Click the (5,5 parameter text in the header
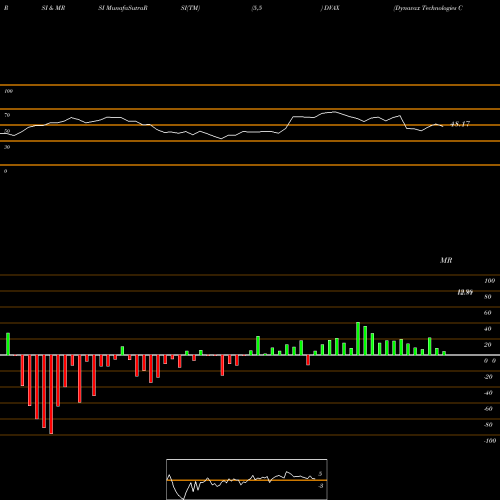Viewport: 500px width, 500px height. (257, 8)
